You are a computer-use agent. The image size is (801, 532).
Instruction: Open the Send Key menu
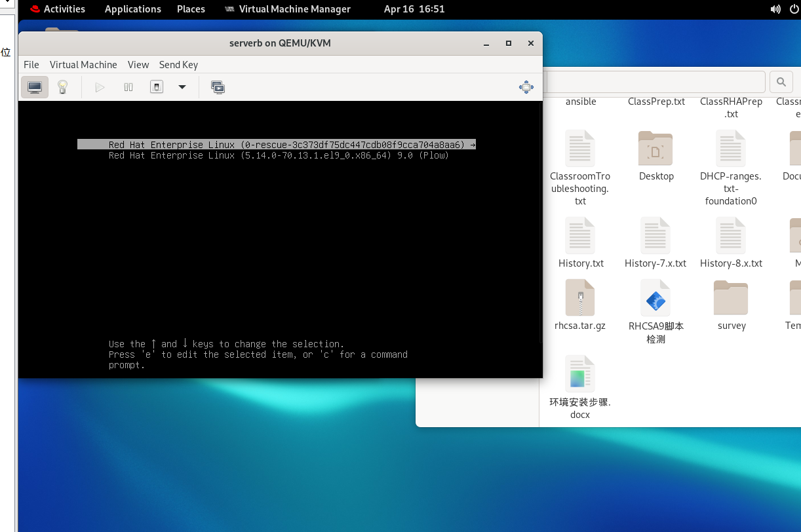pyautogui.click(x=178, y=65)
